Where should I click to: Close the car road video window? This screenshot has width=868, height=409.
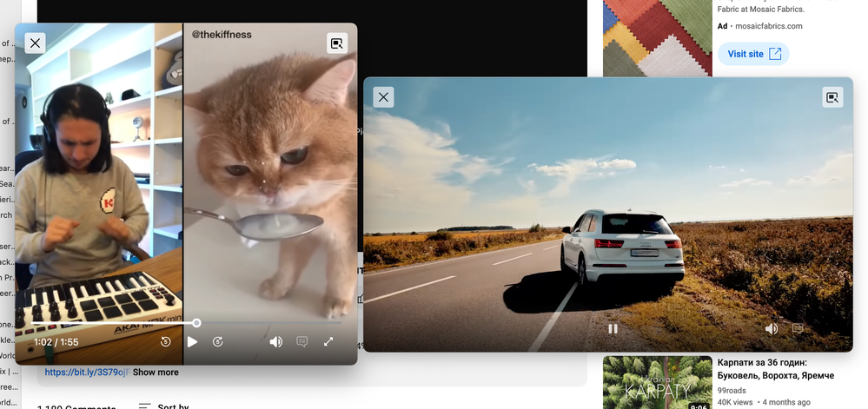(x=383, y=97)
